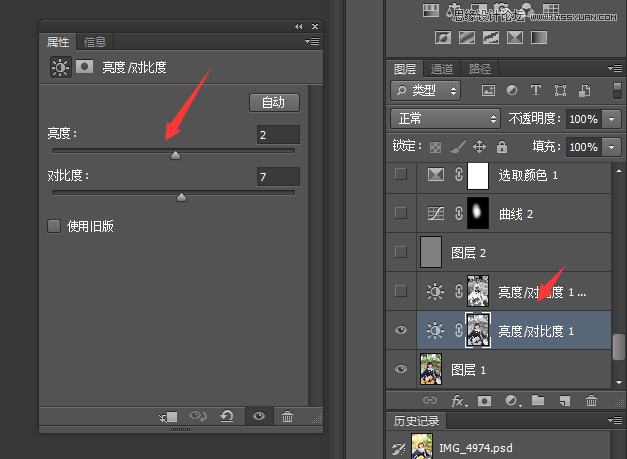Add Gradient Map adjustment icon
627x459 pixels.
pos(539,38)
